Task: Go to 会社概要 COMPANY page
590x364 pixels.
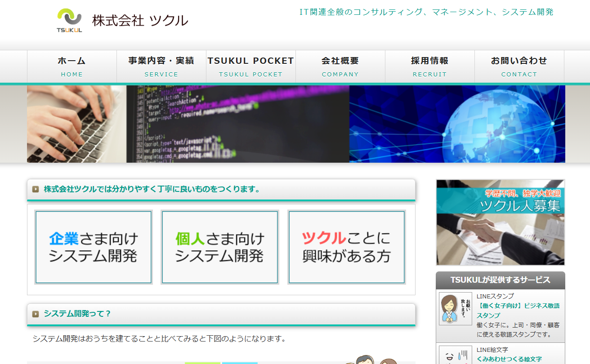Action: [340, 67]
